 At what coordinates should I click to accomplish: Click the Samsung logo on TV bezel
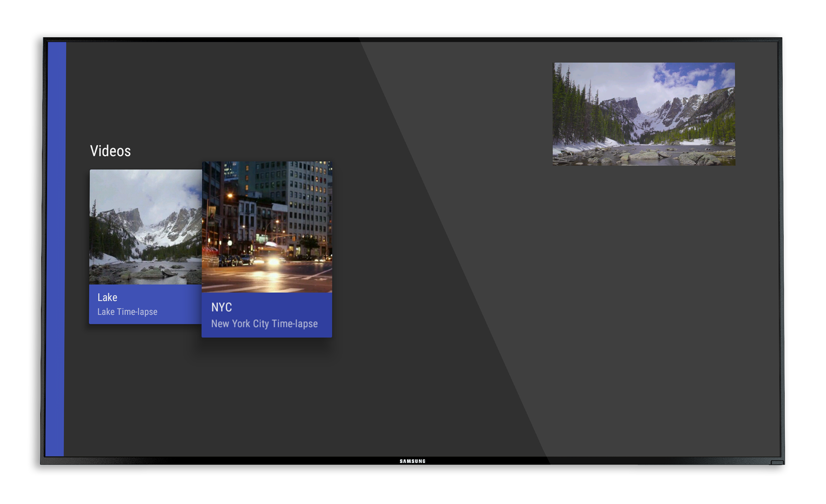(x=412, y=461)
